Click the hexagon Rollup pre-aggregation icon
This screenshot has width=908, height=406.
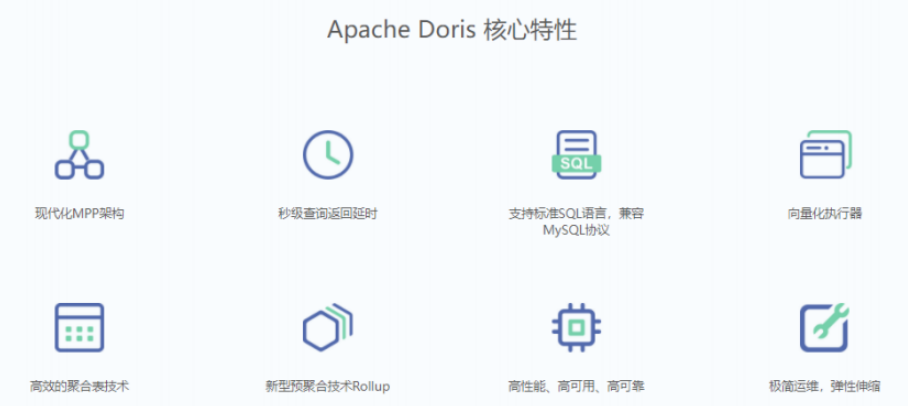[328, 327]
